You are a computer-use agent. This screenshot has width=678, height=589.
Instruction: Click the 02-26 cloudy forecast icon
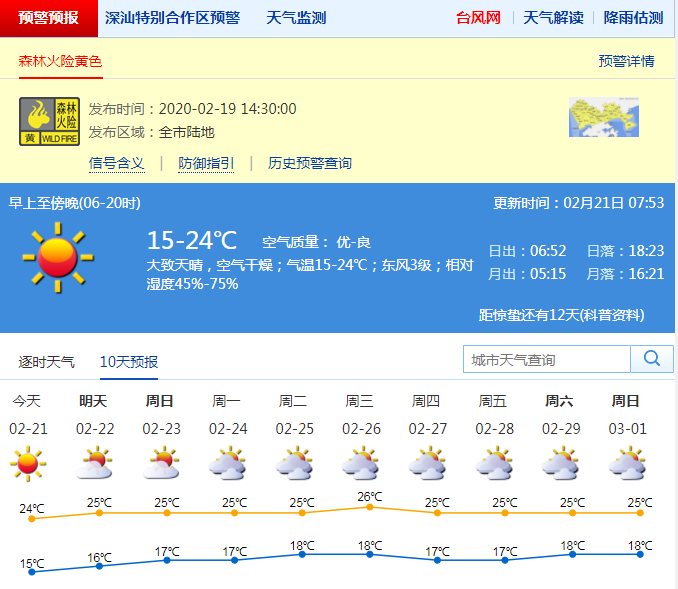click(x=360, y=463)
